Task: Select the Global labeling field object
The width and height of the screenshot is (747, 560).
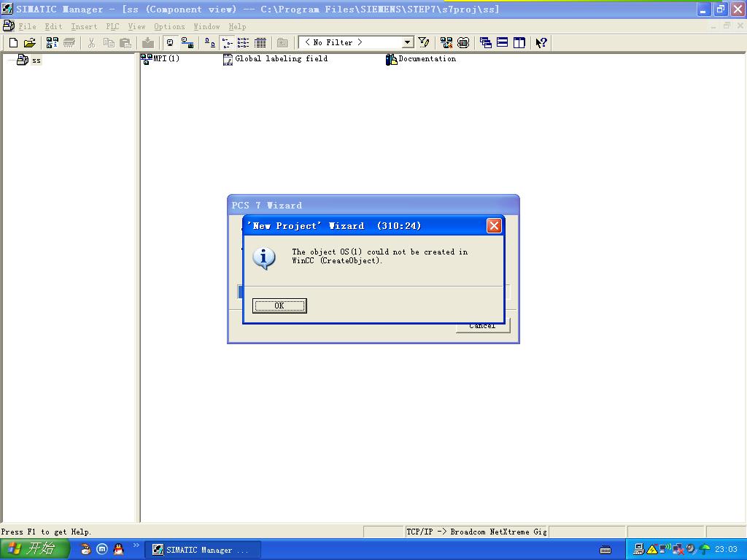Action: [x=275, y=59]
